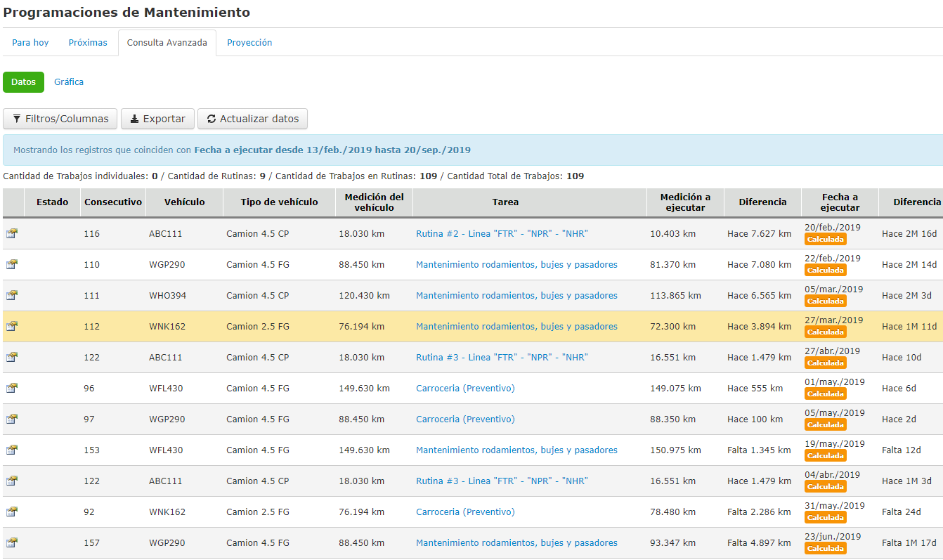
Task: Click the row icon for consecutivo 157
Action: tap(12, 543)
